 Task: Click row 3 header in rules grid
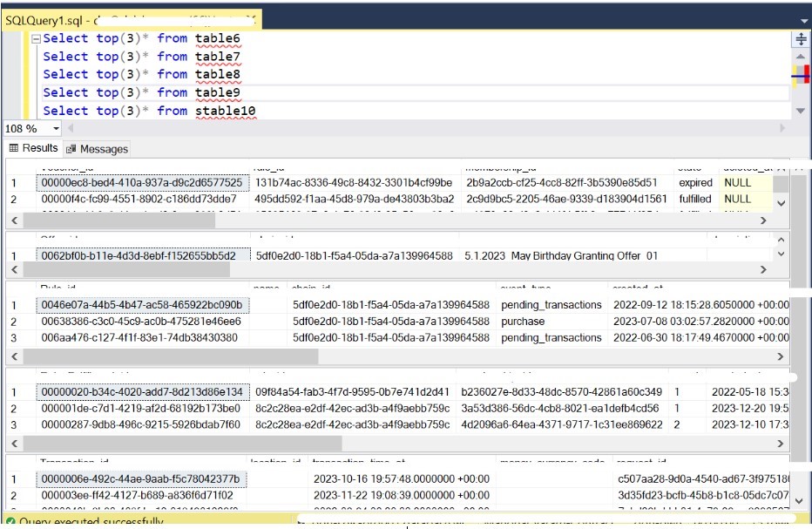[14, 338]
